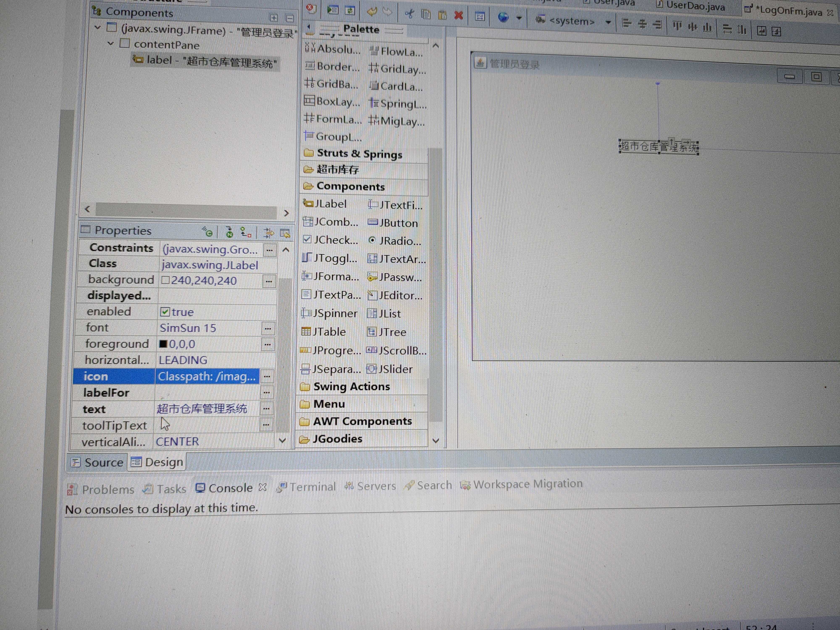Select JCheckBox in the palette
The height and width of the screenshot is (630, 840).
coord(330,240)
